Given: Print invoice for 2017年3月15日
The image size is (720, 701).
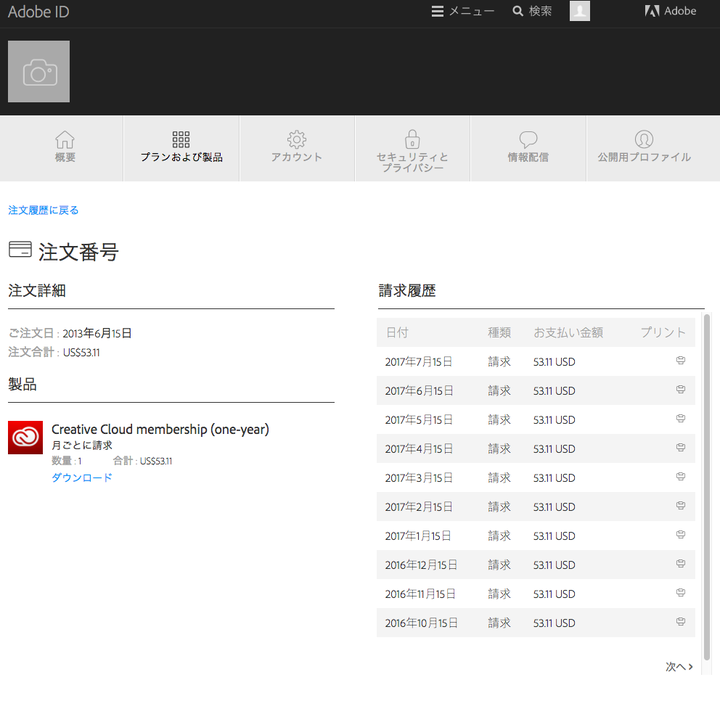Looking at the screenshot, I should [681, 477].
